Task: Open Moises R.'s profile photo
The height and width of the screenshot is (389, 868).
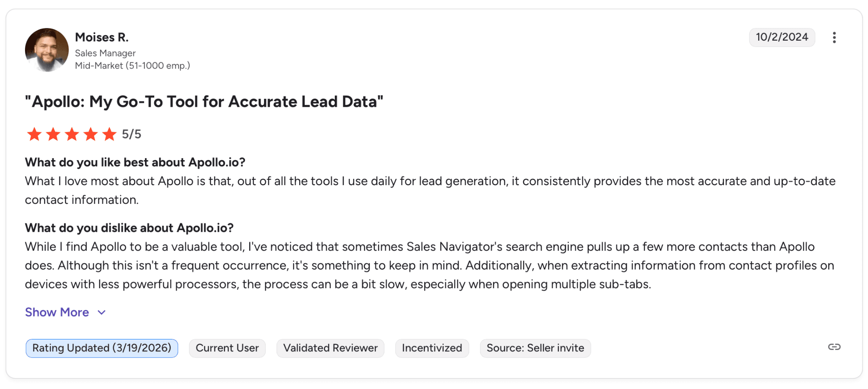Action: (x=47, y=50)
